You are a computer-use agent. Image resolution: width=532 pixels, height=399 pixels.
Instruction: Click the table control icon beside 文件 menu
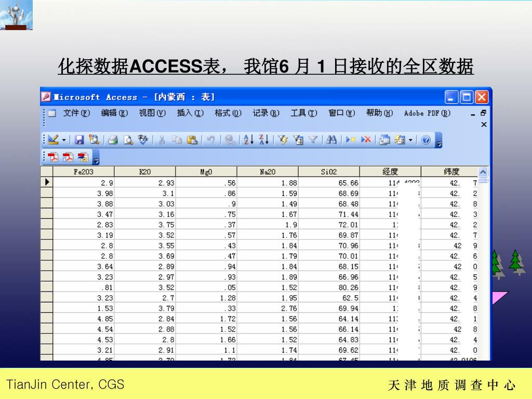(x=52, y=113)
